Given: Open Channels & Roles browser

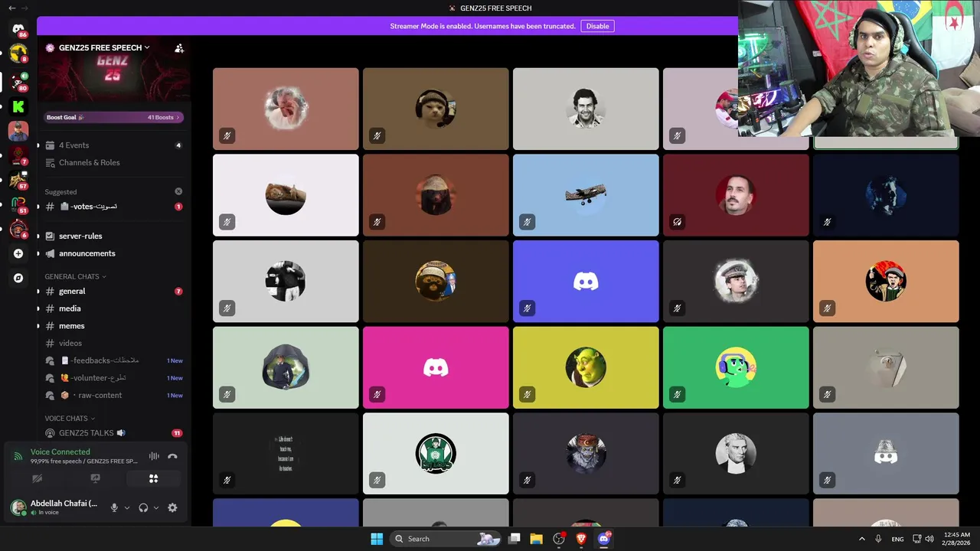Looking at the screenshot, I should (x=113, y=162).
